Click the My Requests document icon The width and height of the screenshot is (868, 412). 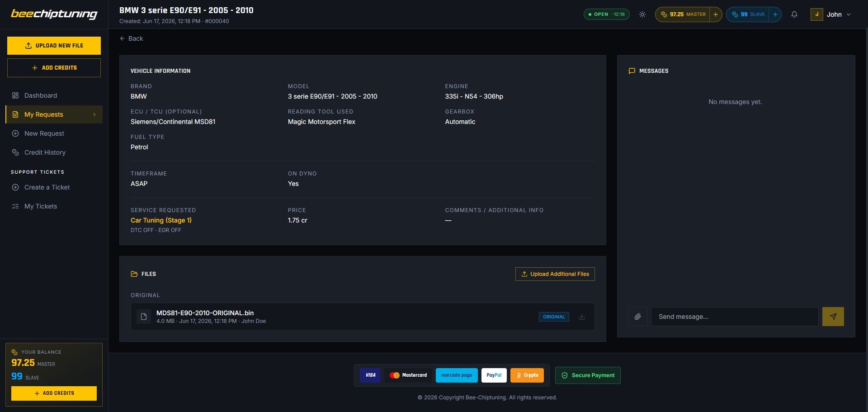[15, 114]
